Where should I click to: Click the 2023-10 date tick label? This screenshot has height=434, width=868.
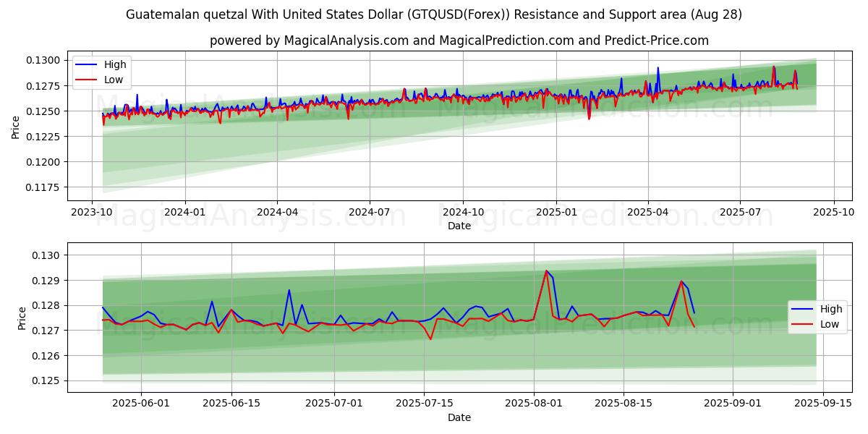91,213
